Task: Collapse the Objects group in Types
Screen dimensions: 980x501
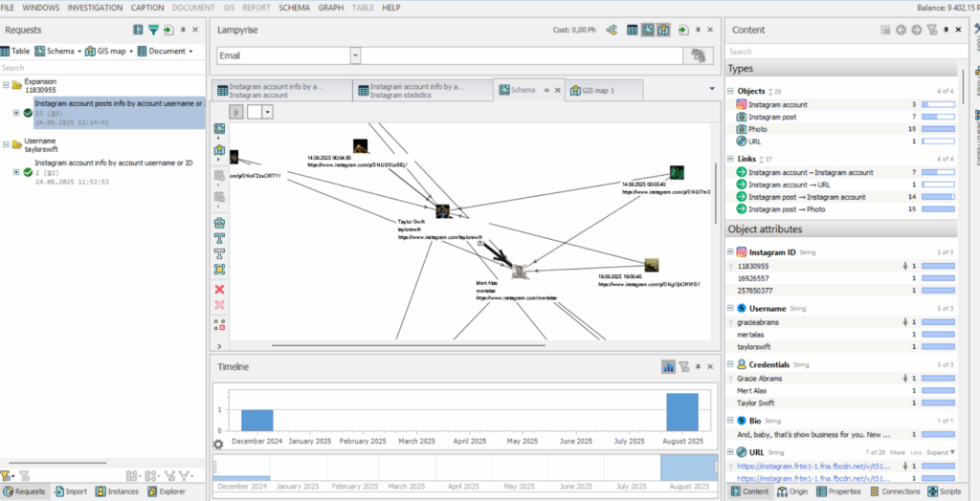Action: click(x=730, y=91)
